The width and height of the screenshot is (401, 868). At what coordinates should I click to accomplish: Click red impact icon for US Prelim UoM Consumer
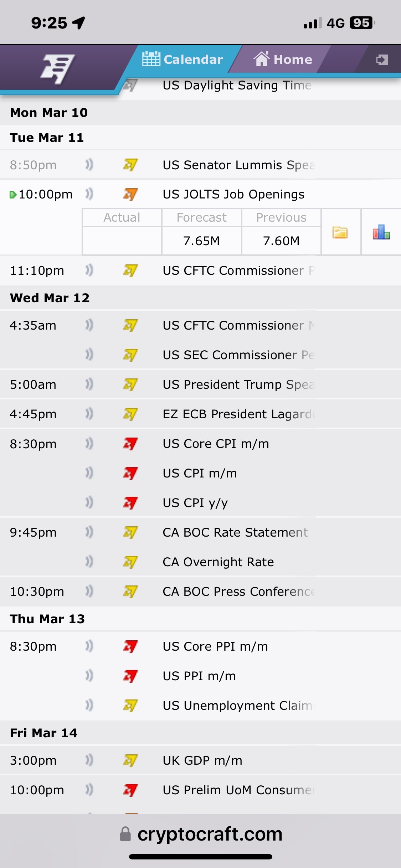[130, 790]
